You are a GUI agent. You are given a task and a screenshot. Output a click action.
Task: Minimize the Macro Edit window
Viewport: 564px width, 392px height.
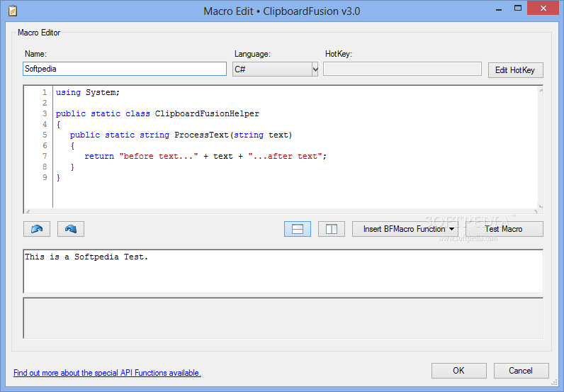[x=499, y=9]
